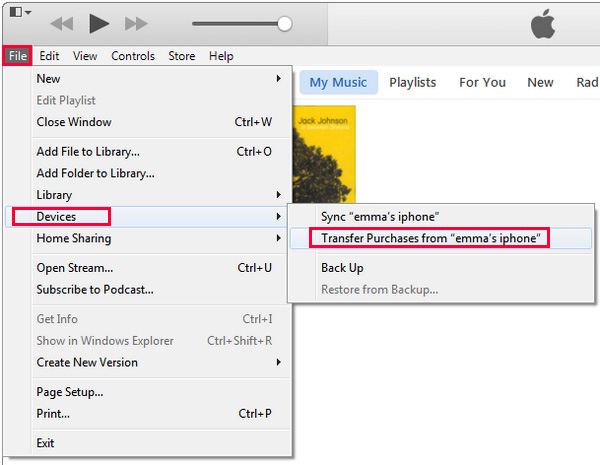600x465 pixels.
Task: Click the Apple logo in the display
Action: pyautogui.click(x=543, y=24)
